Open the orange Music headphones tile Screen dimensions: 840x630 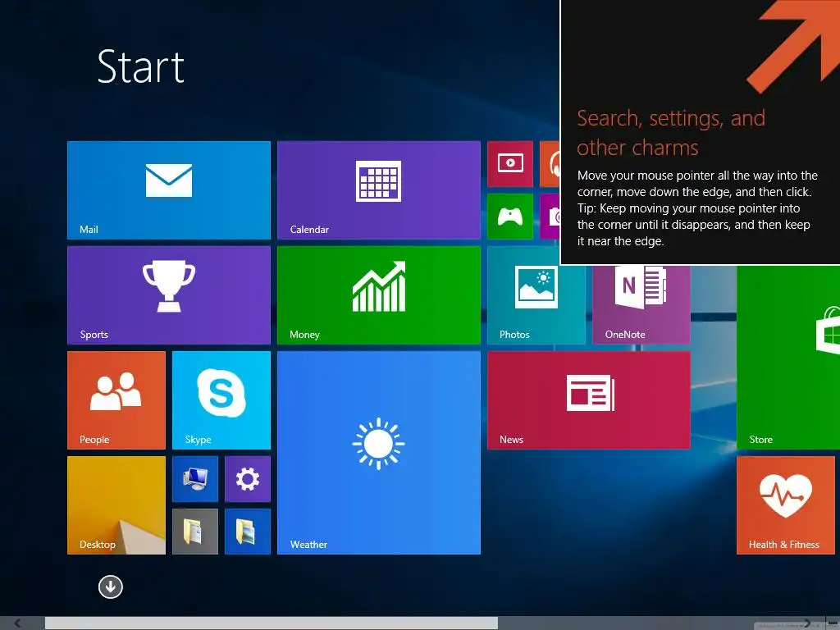tap(550, 164)
